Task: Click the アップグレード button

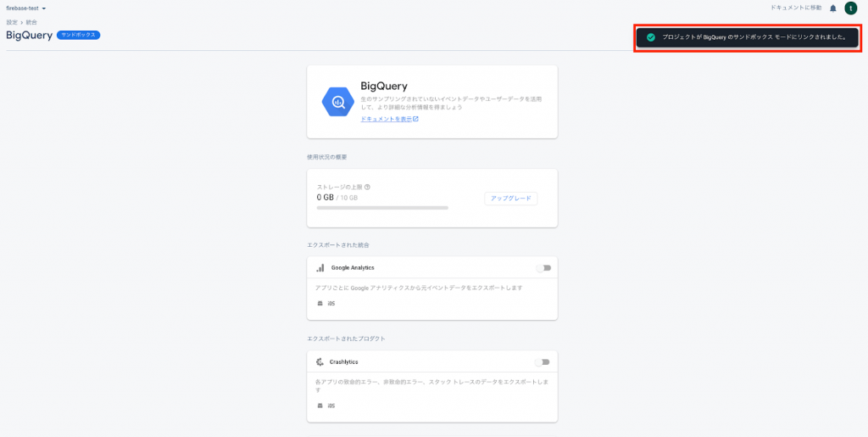Action: (x=511, y=199)
